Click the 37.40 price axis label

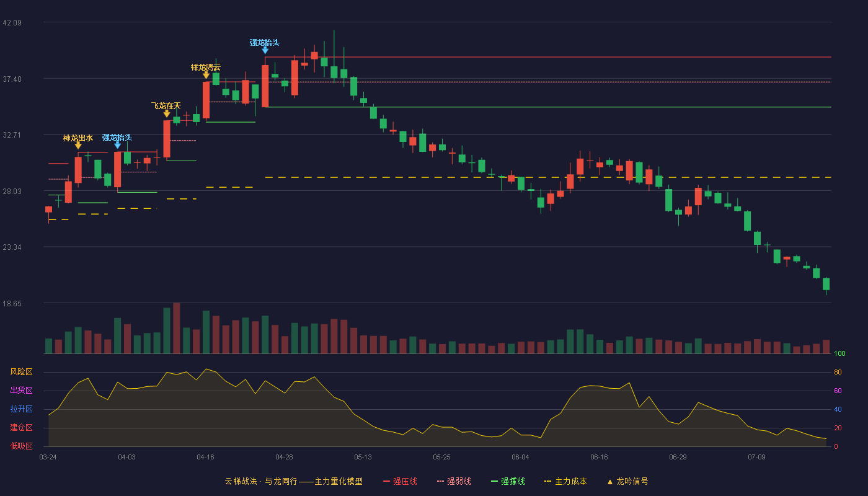(12, 79)
